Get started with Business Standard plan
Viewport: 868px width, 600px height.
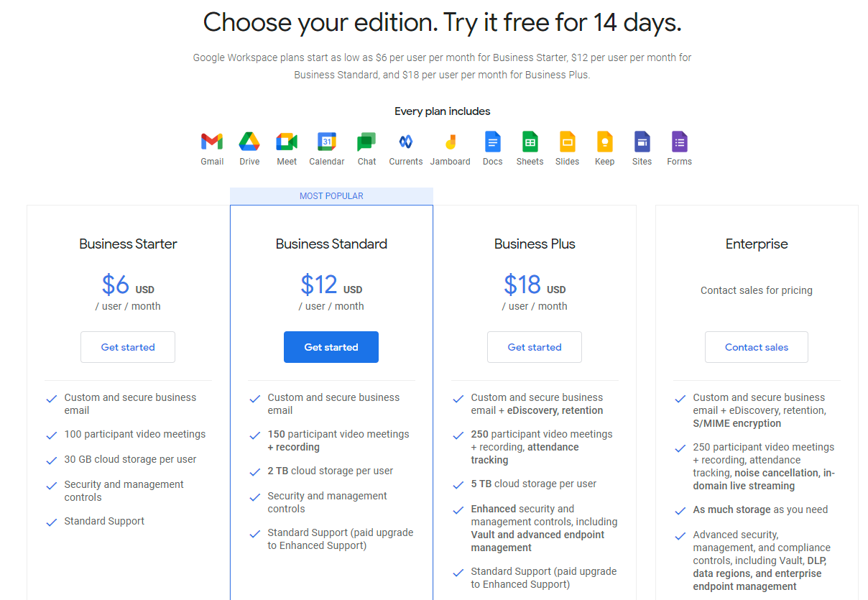coord(331,347)
